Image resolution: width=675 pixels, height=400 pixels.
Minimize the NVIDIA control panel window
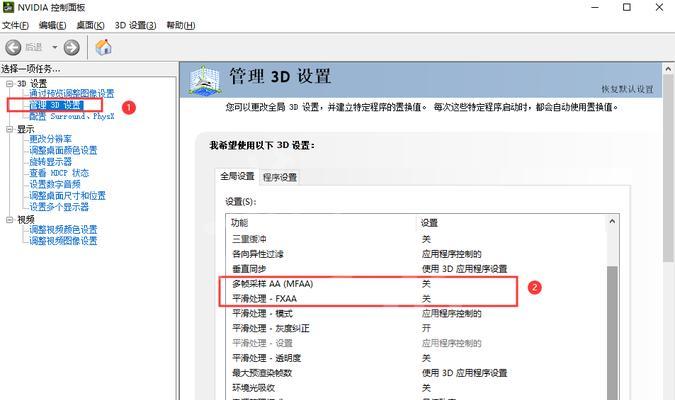click(x=595, y=7)
